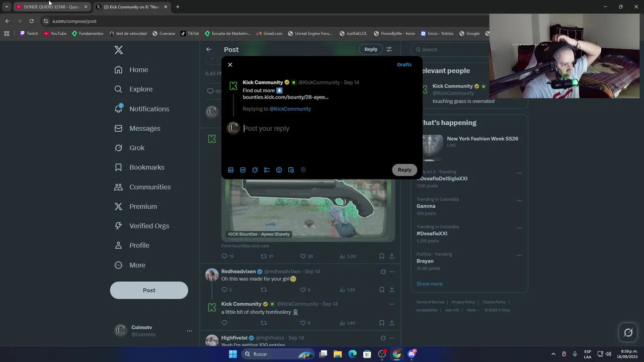Viewport: 644px width, 362px height.
Task: Switch to the 'DONDE QUIERO ESTAR' browser tab
Action: 52,7
